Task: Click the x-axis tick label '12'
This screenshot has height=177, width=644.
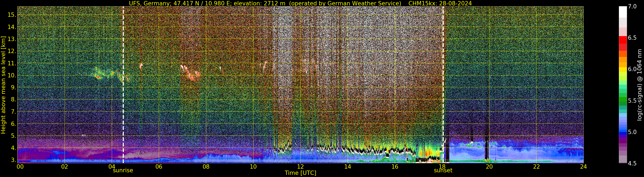Action: tap(300, 166)
